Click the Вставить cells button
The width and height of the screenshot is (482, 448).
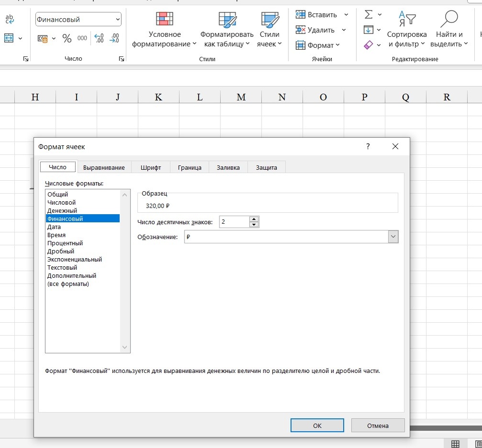[316, 14]
